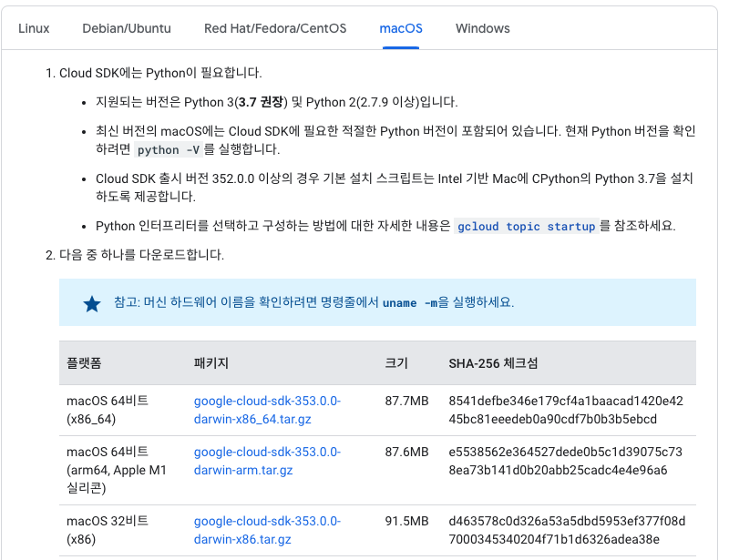This screenshot has width=729, height=560.
Task: Click the SHA-256 체크섬 column header
Action: (x=493, y=363)
